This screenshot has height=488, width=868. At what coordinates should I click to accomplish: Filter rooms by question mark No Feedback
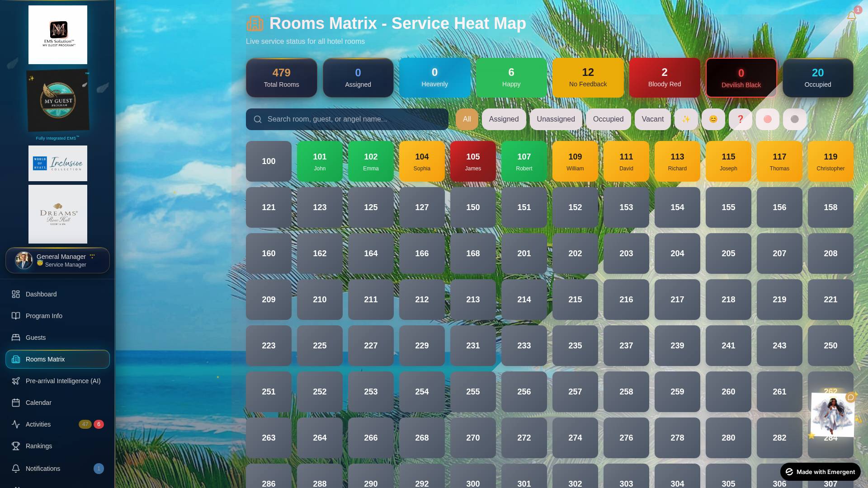click(740, 119)
